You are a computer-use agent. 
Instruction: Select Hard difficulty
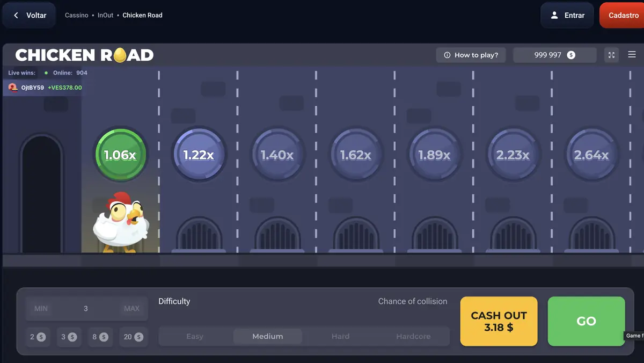click(x=340, y=336)
